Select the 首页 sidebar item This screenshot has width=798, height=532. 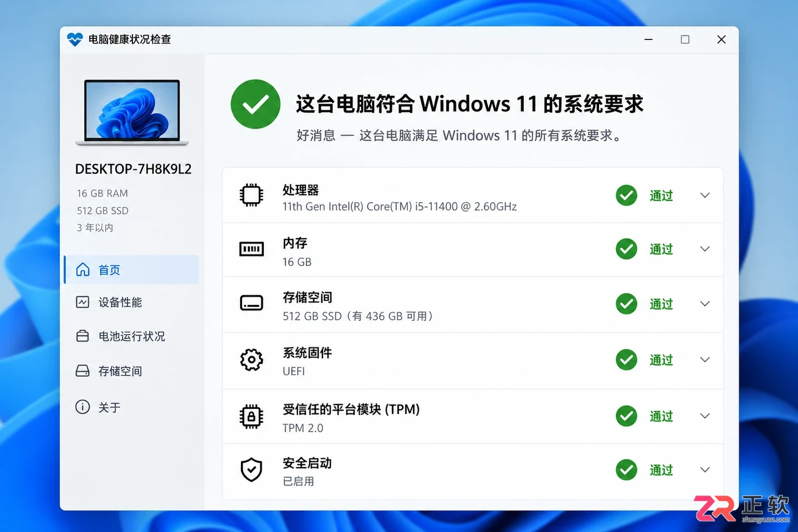[131, 270]
